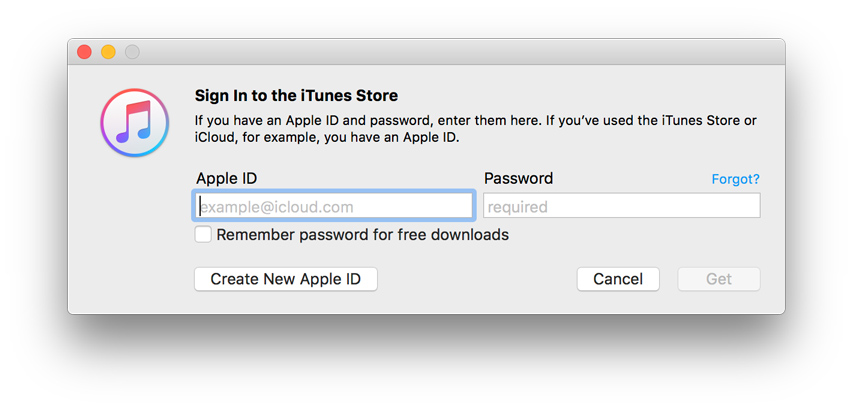The image size is (852, 410).
Task: Click the "iCloud, for example" text line
Action: click(326, 137)
